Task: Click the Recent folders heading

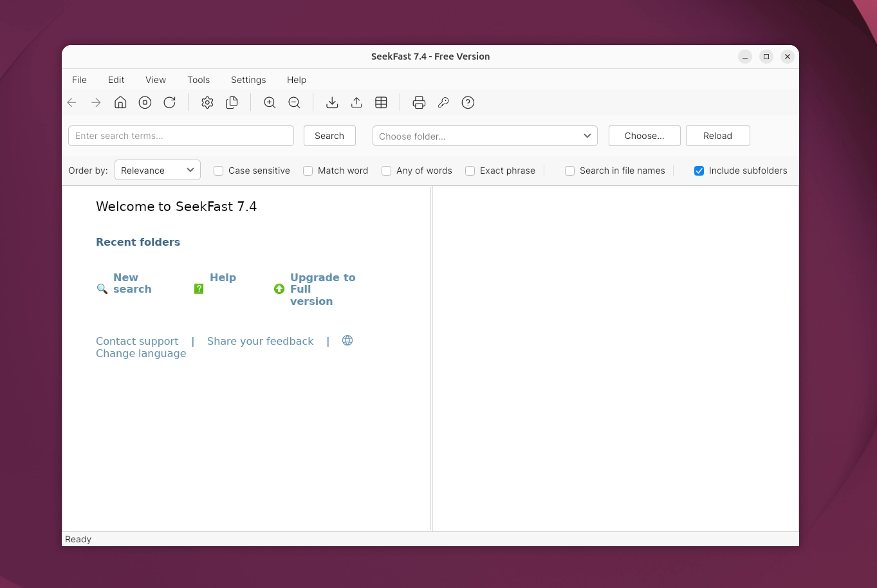Action: click(138, 242)
